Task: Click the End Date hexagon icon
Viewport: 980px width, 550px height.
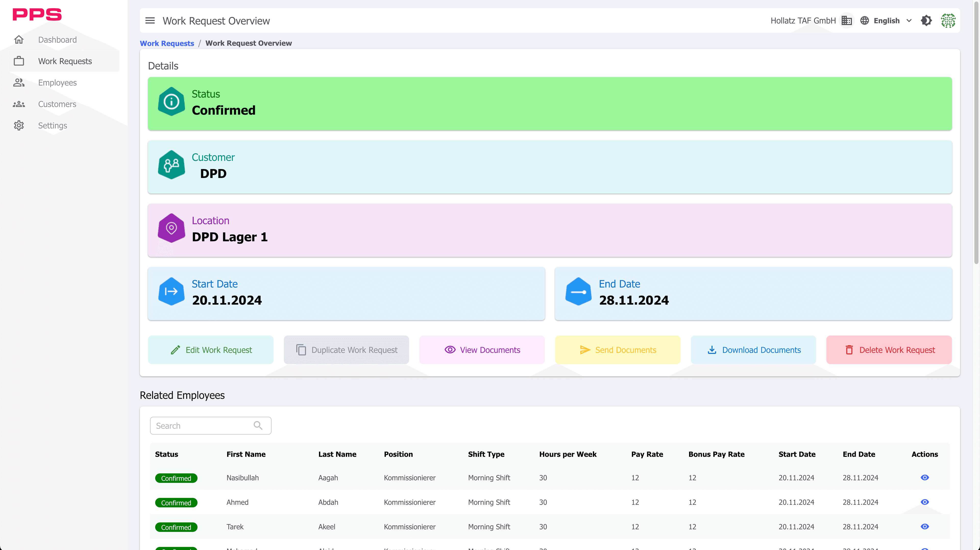Action: (x=578, y=292)
